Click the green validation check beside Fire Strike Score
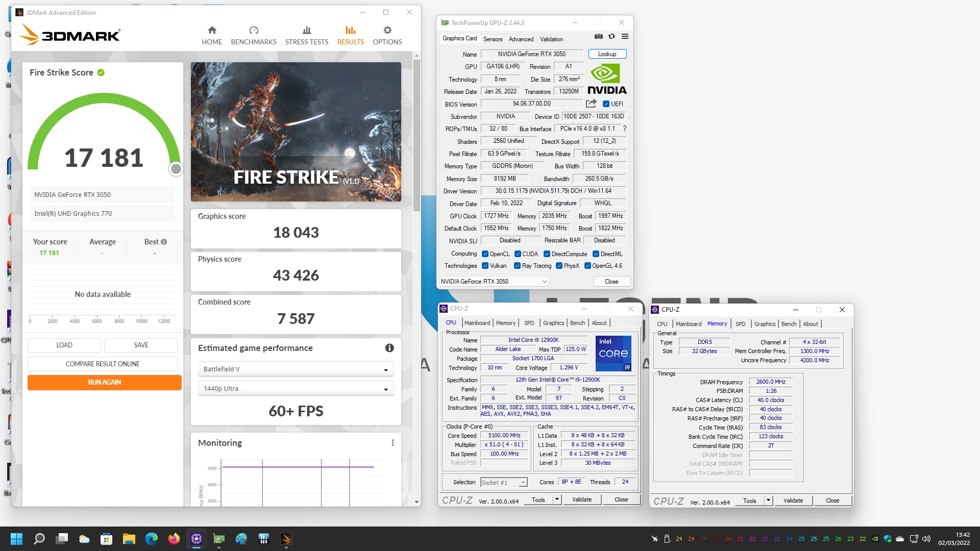The image size is (980, 551). coord(101,72)
